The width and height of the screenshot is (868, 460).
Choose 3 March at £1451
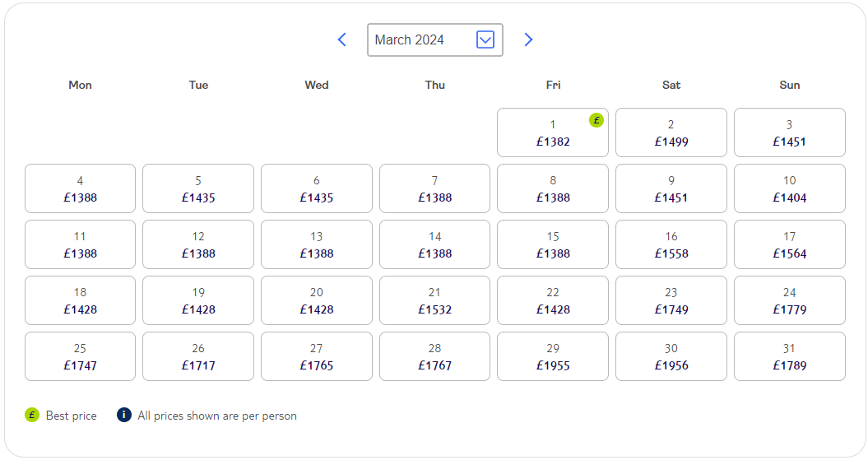tap(789, 132)
